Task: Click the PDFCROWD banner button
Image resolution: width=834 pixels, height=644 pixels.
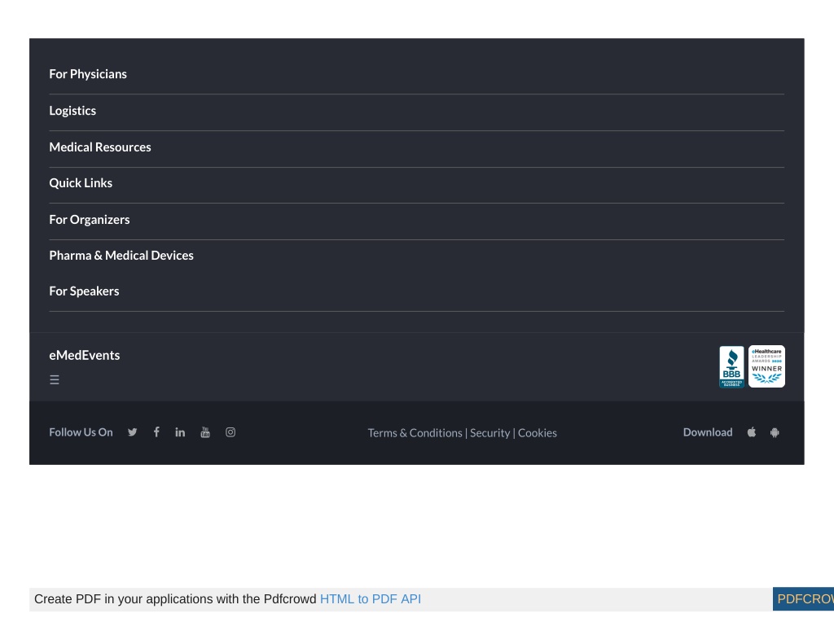Action: [x=803, y=599]
